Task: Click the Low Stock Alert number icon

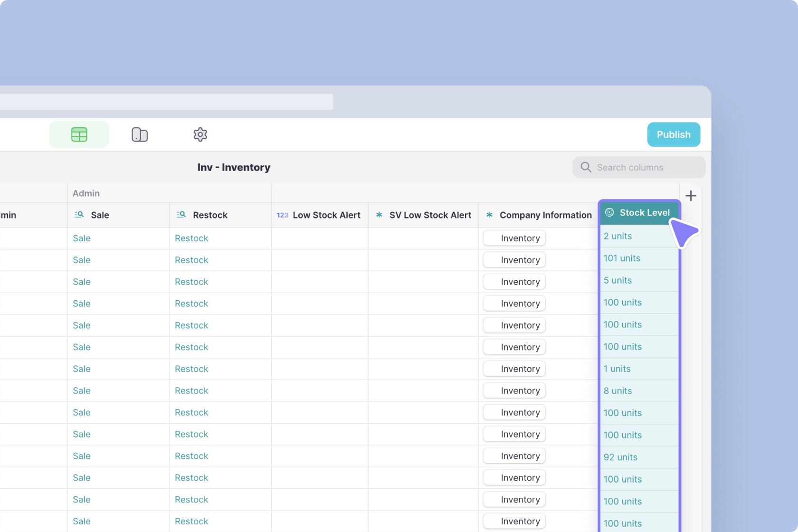Action: (282, 215)
